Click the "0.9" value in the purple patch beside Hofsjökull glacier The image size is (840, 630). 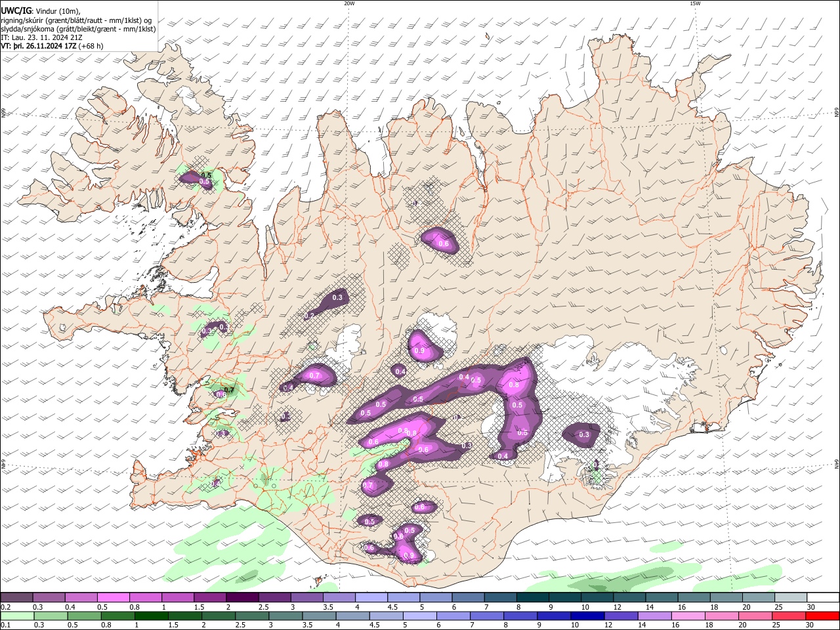click(x=420, y=351)
